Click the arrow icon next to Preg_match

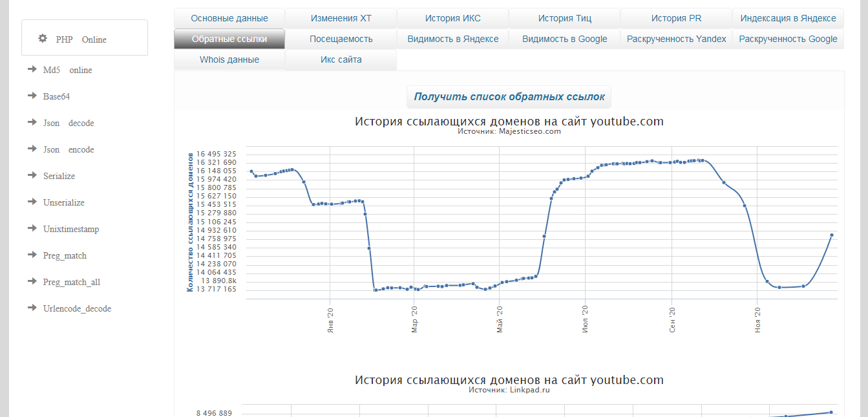click(32, 255)
